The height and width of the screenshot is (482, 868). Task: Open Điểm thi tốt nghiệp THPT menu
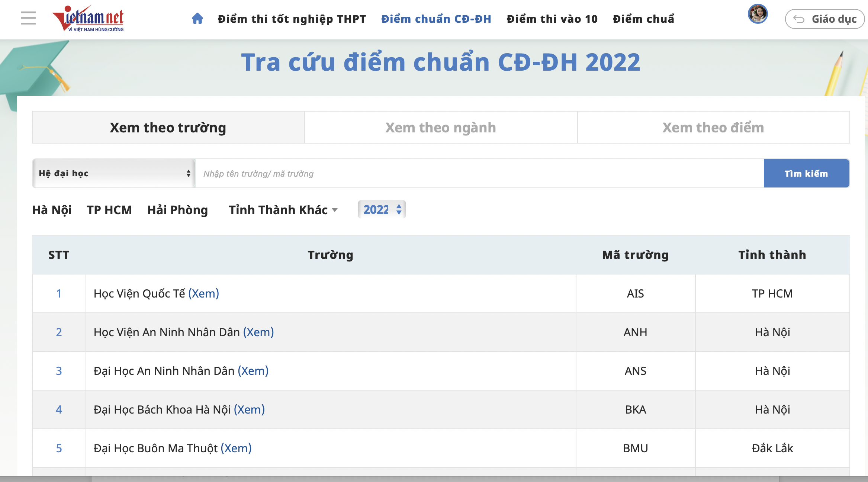(292, 19)
